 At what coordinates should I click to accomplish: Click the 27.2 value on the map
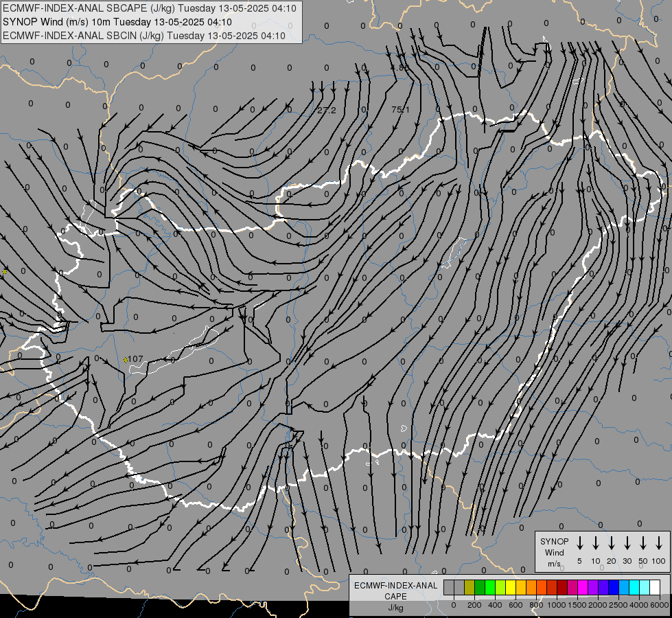(327, 111)
